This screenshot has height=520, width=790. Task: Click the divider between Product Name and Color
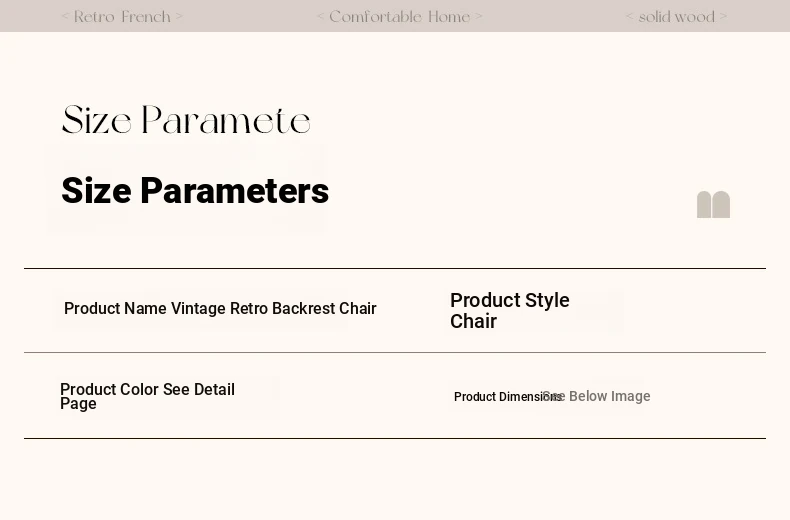pos(395,352)
